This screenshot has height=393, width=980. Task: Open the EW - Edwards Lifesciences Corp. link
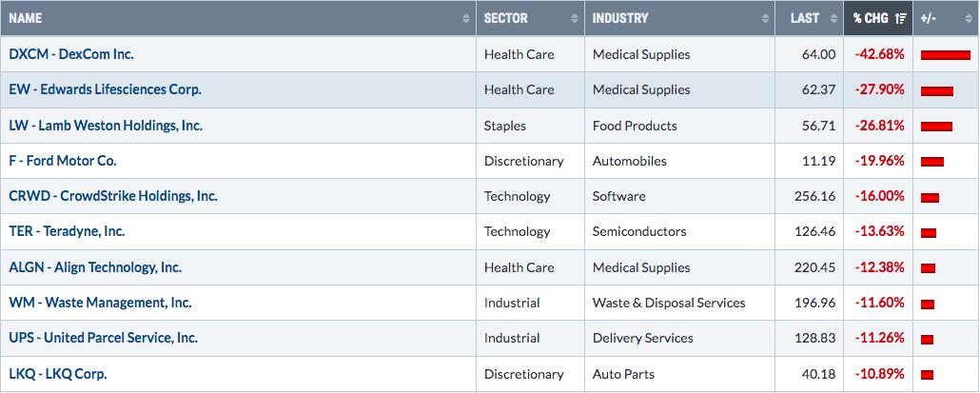tap(105, 89)
